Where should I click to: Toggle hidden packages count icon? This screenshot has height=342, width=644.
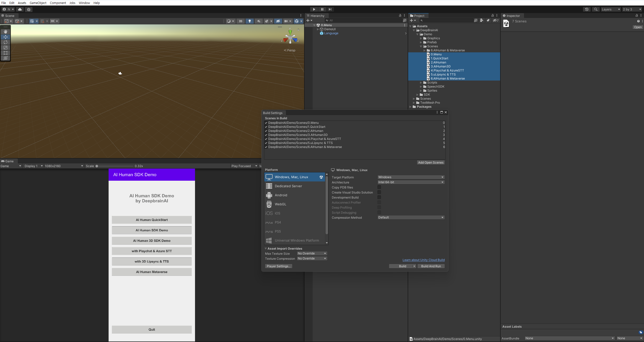coord(496,20)
